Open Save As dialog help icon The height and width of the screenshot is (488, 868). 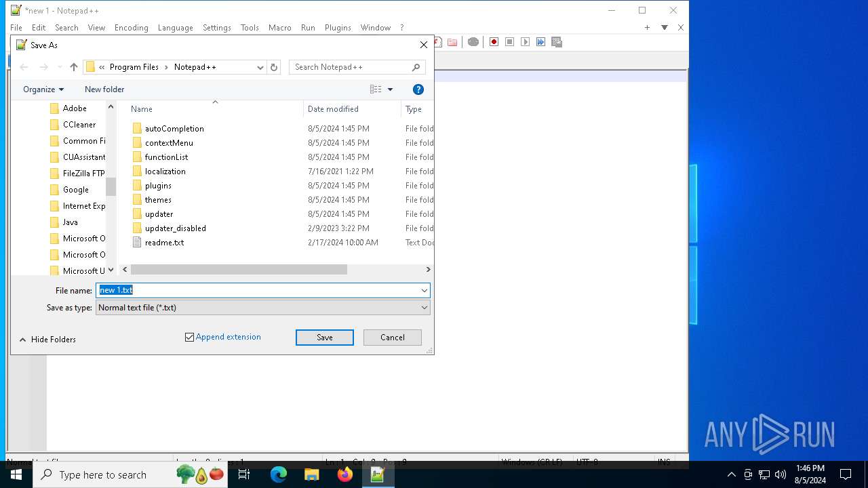(x=418, y=89)
